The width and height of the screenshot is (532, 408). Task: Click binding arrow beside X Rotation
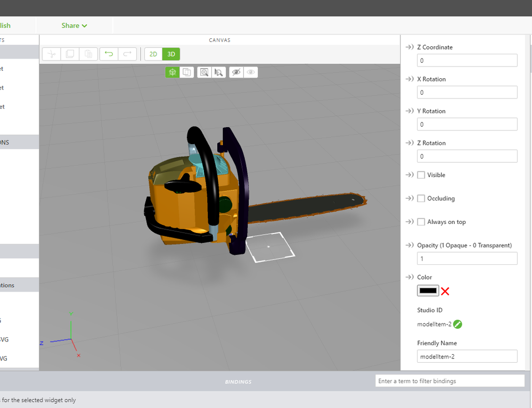[410, 79]
